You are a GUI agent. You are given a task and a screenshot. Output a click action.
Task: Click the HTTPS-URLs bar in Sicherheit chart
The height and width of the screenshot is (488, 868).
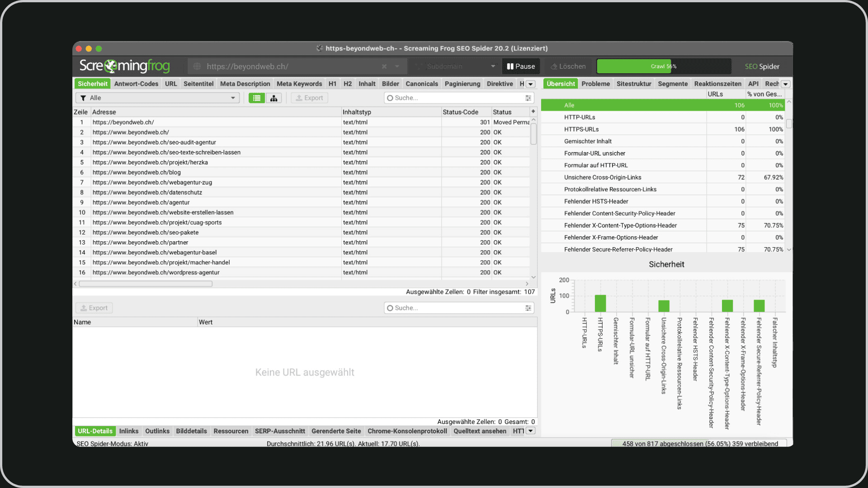coord(600,303)
